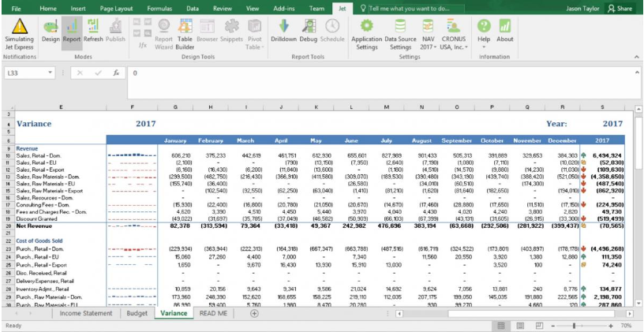Click the January column header cell

point(175,140)
